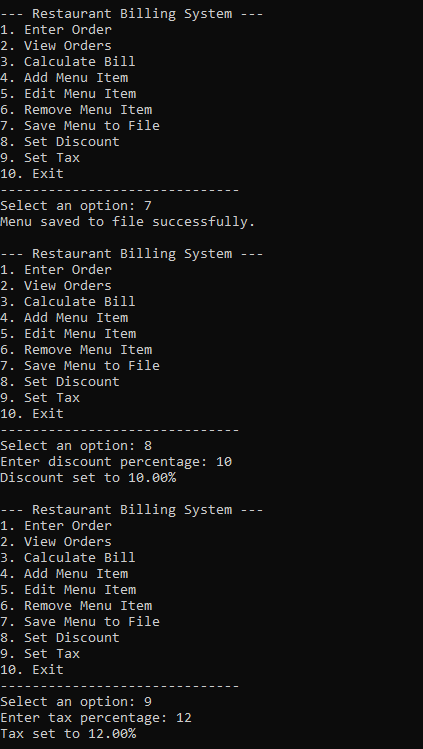Click "Select an option: 9" prompt line

76,702
